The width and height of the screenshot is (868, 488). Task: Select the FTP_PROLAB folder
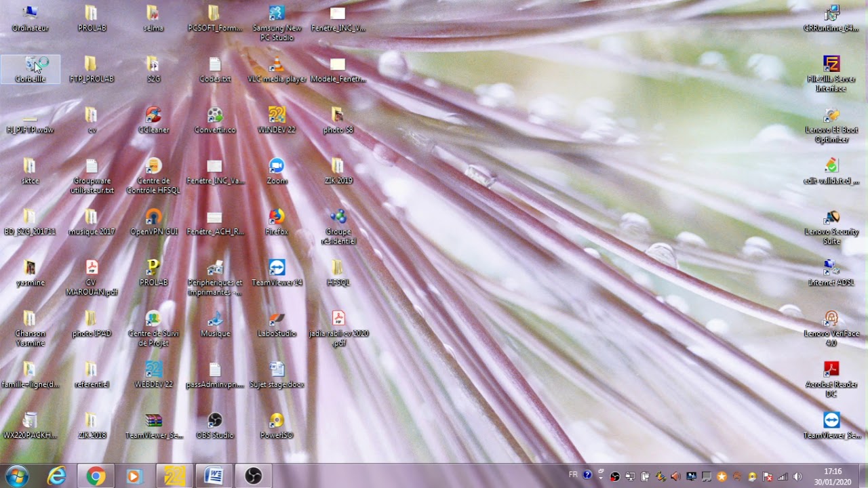point(92,69)
